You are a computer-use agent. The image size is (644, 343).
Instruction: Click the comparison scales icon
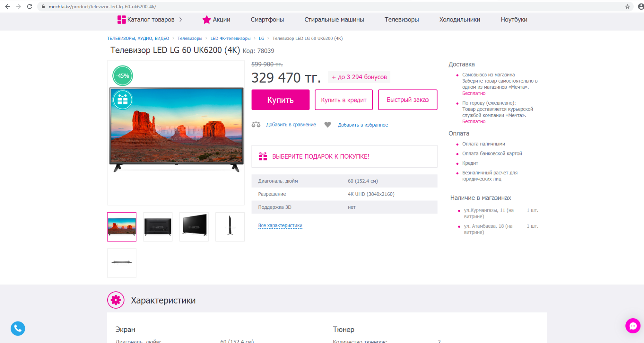[x=256, y=125]
